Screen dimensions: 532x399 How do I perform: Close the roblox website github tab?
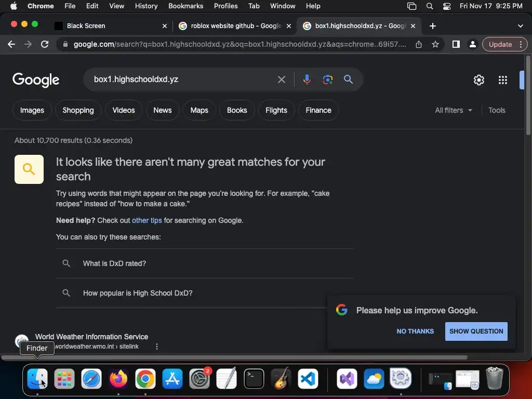(289, 26)
